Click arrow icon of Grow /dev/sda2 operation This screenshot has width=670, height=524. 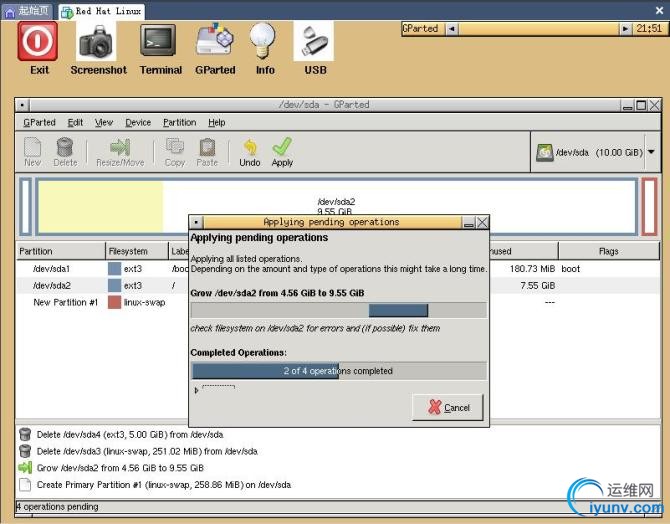coord(25,468)
